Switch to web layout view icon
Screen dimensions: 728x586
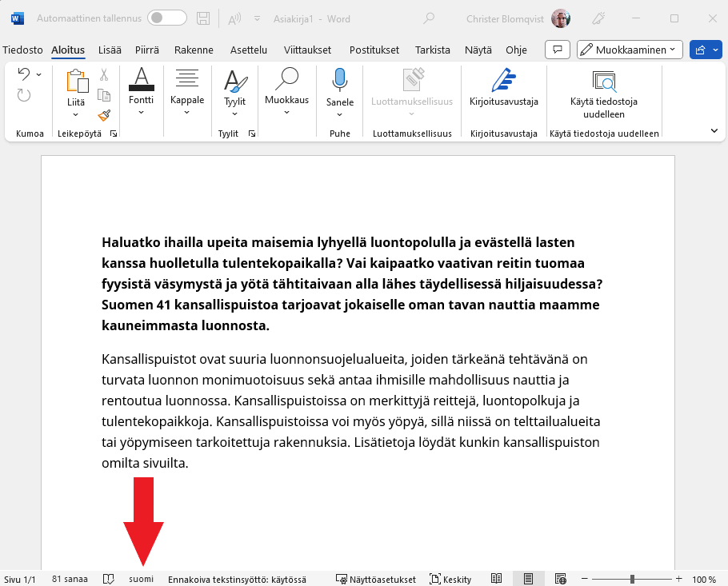[560, 579]
